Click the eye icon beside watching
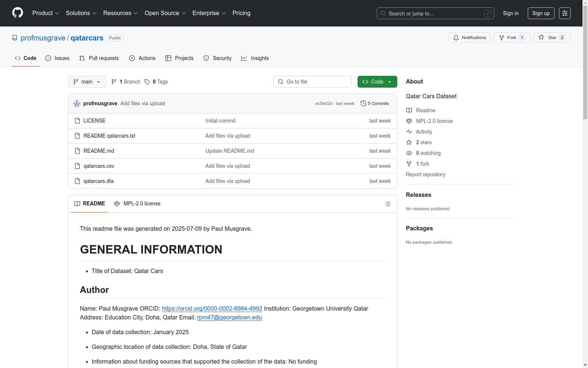Viewport: 588px width, 368px height. [x=409, y=153]
